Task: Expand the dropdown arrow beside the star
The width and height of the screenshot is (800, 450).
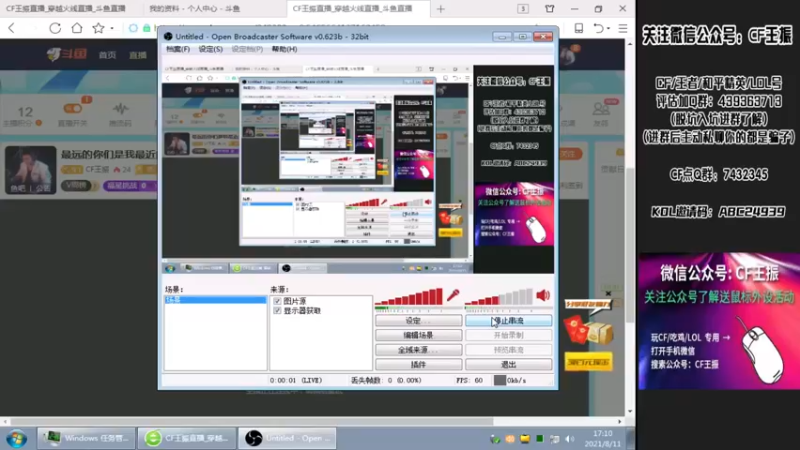Action: (112, 29)
